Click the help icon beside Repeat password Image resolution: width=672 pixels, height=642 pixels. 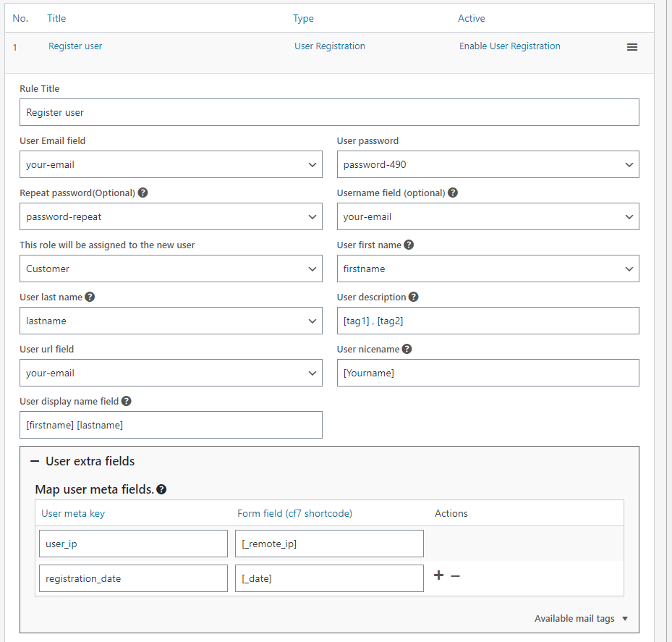tap(142, 193)
